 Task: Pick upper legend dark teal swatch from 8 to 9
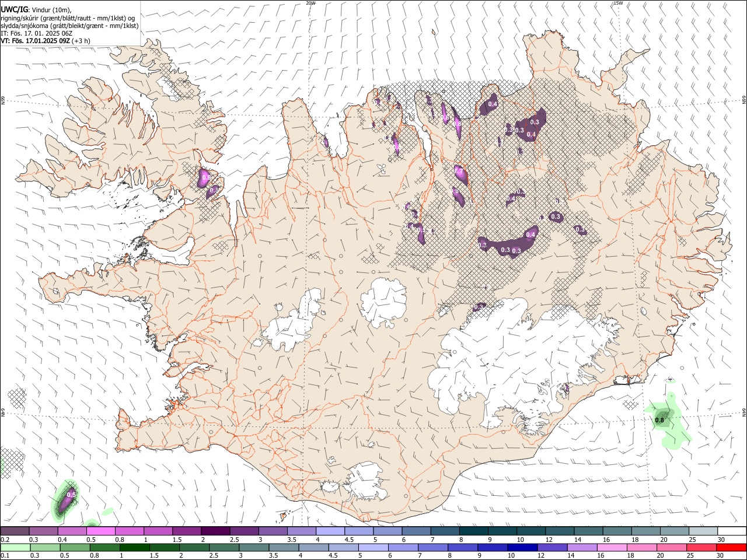point(474,531)
